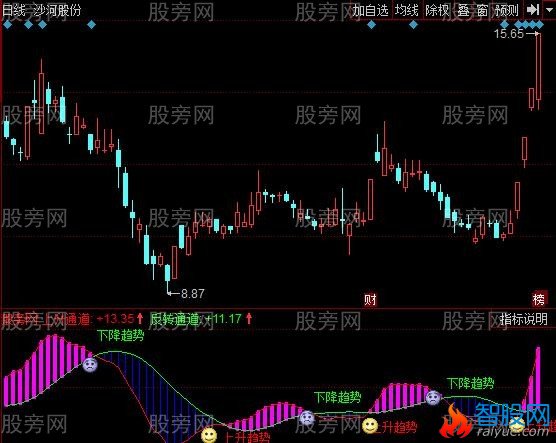Click the blue diamond between 均线 and 除权
Screen dimensions: 556x443
413,25
